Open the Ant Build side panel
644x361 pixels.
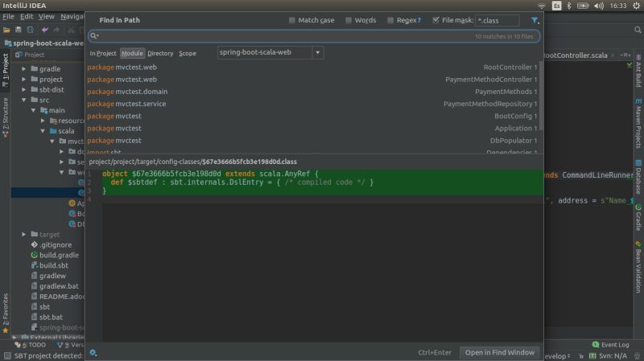pos(638,71)
